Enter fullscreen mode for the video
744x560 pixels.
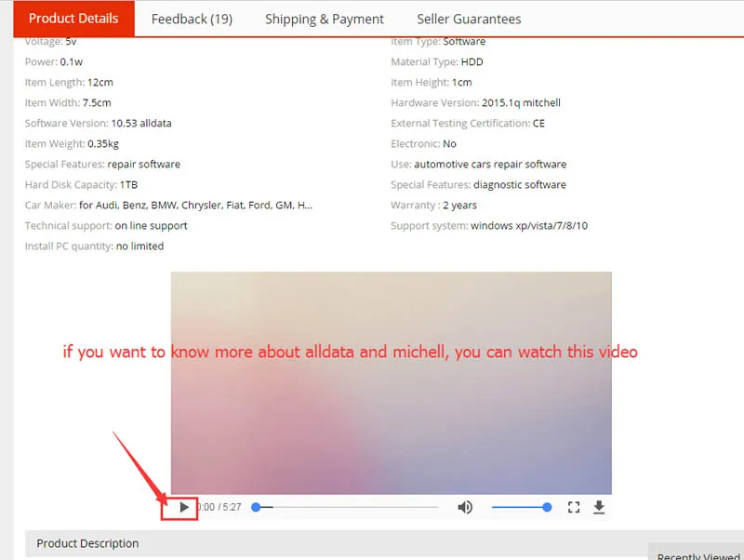tap(574, 507)
